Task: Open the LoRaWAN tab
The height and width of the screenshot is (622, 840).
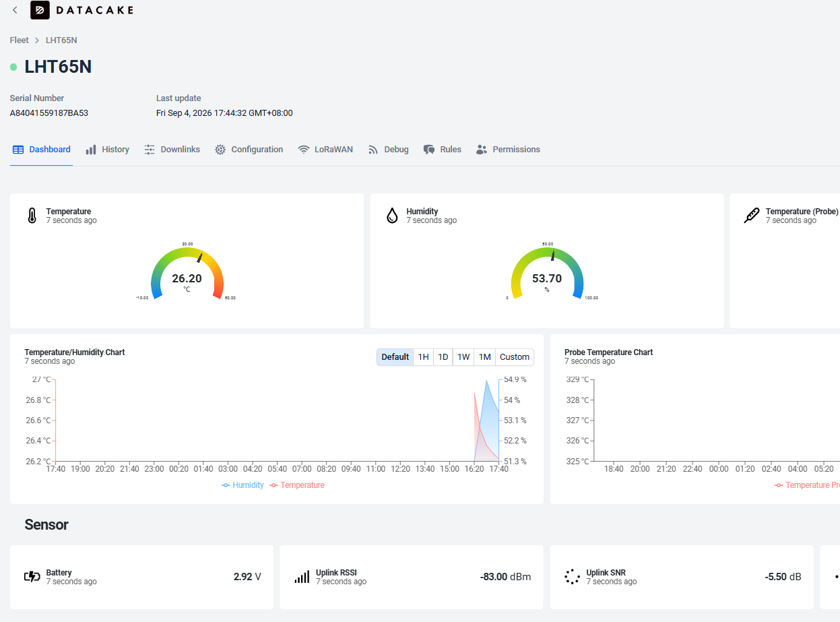Action: tap(325, 150)
